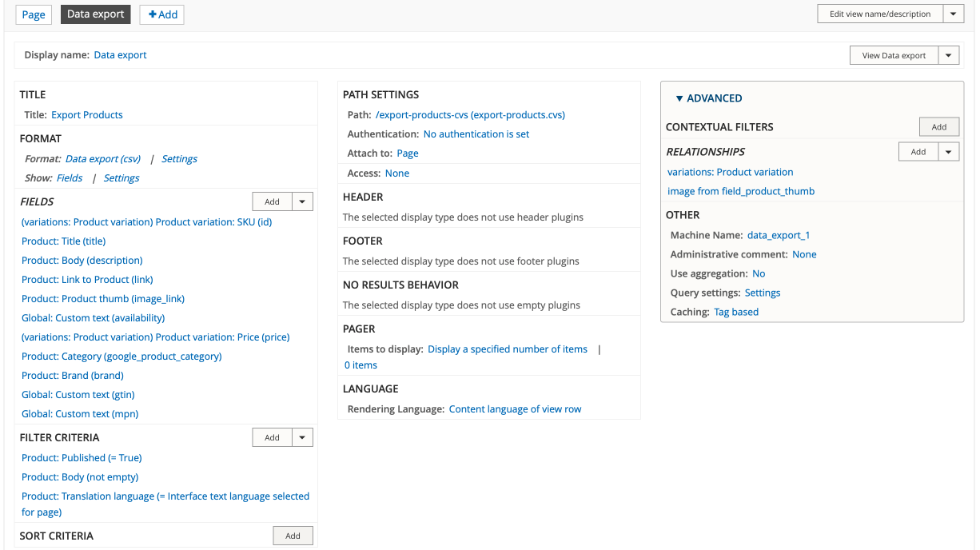Open the dropdown beside View Data export

948,54
